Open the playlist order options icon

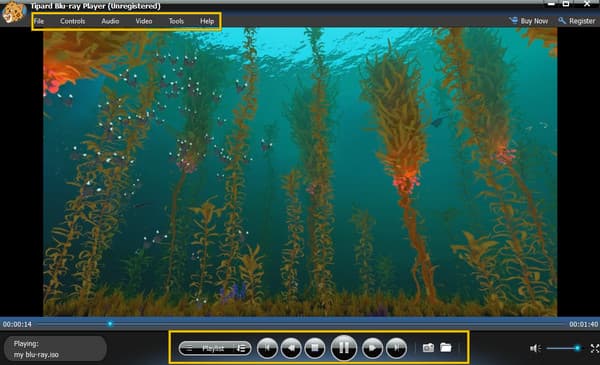pyautogui.click(x=242, y=348)
